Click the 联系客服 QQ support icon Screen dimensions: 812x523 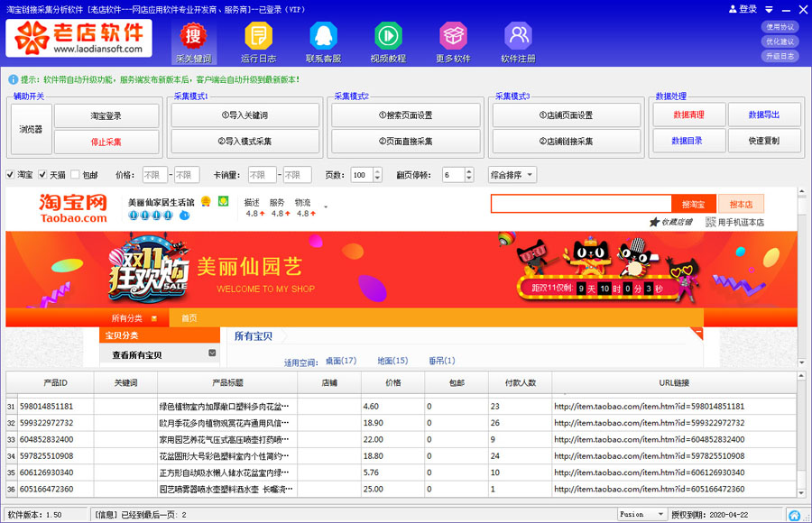click(322, 41)
